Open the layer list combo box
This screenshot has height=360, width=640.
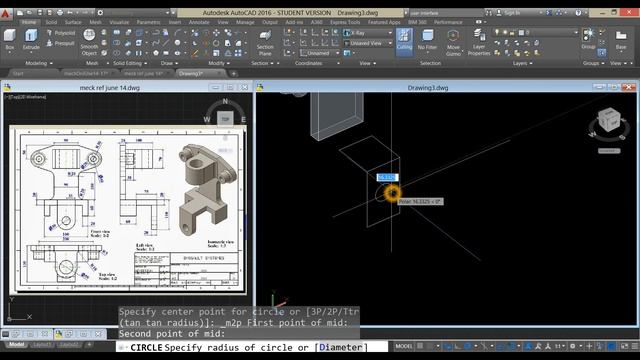tap(536, 32)
